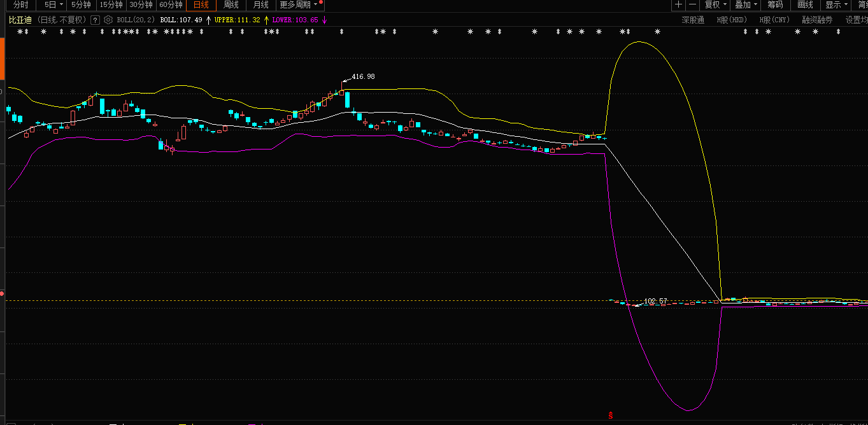This screenshot has width=868, height=425.
Task: Open the indicator help question-mark icon
Action: pyautogui.click(x=96, y=20)
